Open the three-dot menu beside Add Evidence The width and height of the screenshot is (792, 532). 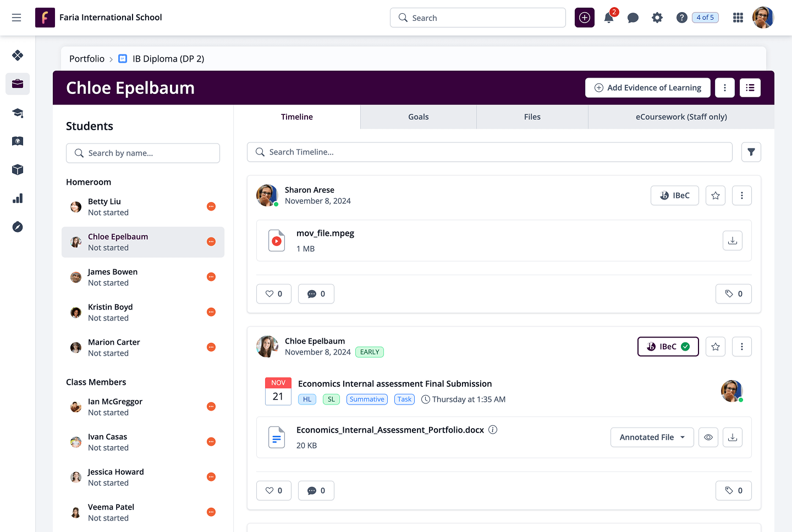pyautogui.click(x=724, y=88)
